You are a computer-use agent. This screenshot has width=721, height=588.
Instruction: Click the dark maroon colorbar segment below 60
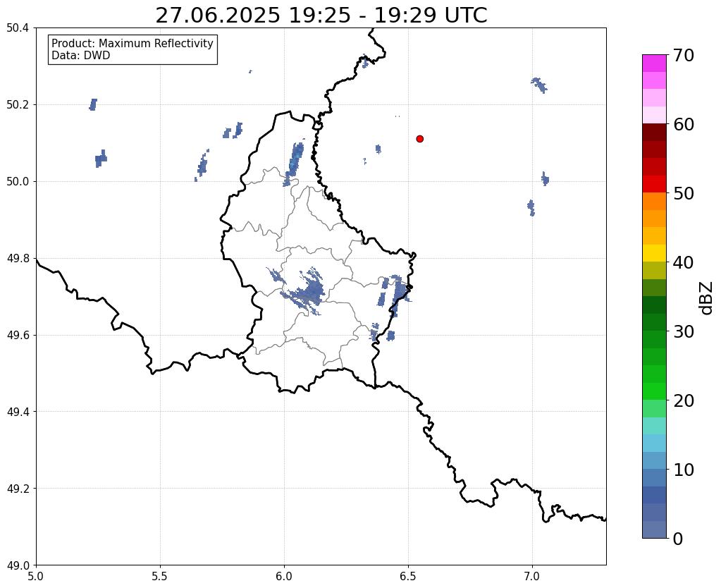[x=654, y=133]
